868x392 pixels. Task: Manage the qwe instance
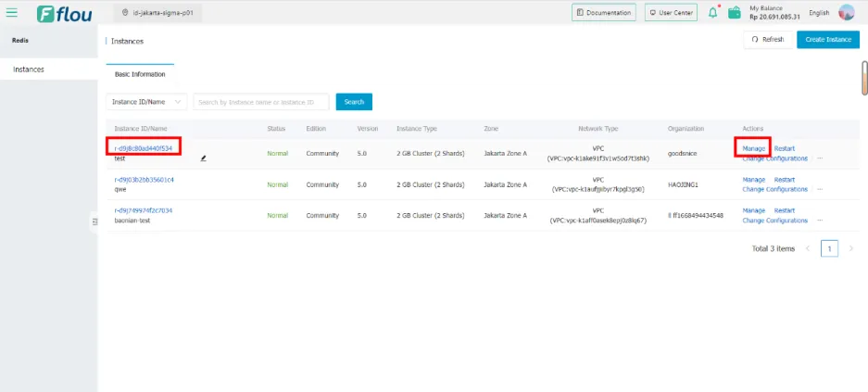pos(753,180)
